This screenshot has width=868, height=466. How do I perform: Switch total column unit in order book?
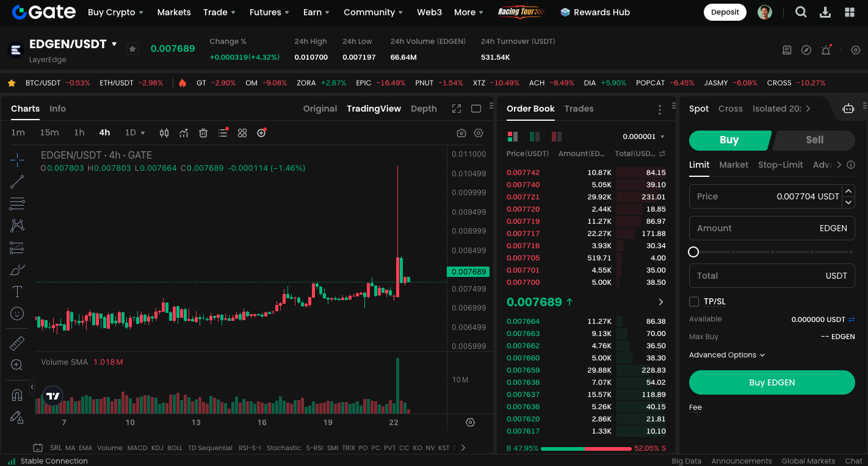coord(662,154)
